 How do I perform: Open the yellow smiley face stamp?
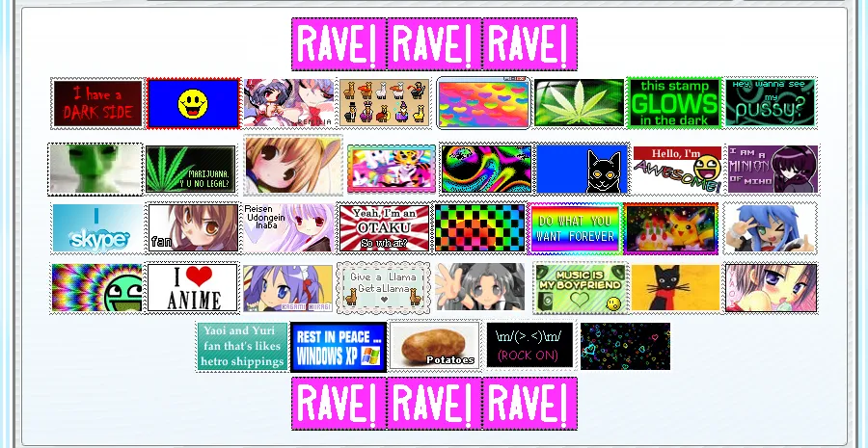click(193, 103)
